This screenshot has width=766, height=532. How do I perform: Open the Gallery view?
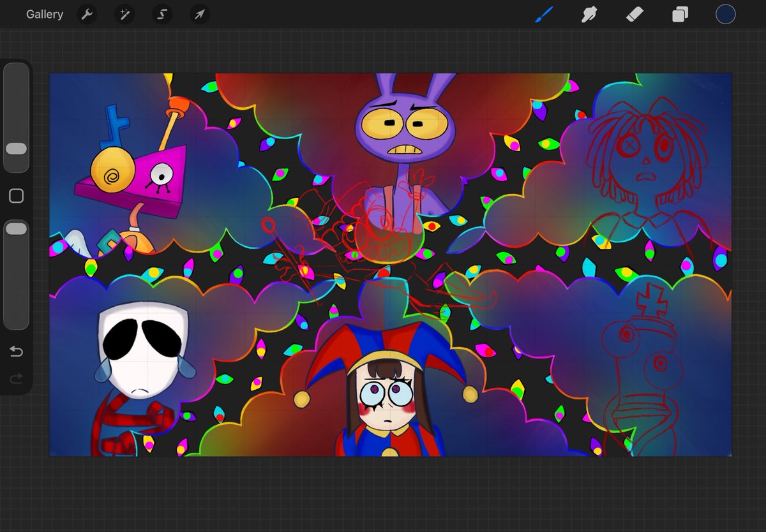click(x=45, y=14)
